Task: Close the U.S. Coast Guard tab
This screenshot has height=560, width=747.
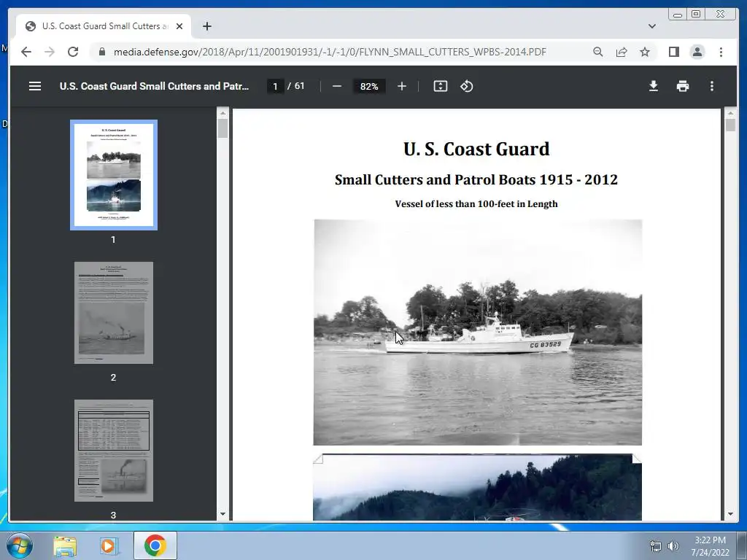Action: tap(179, 26)
